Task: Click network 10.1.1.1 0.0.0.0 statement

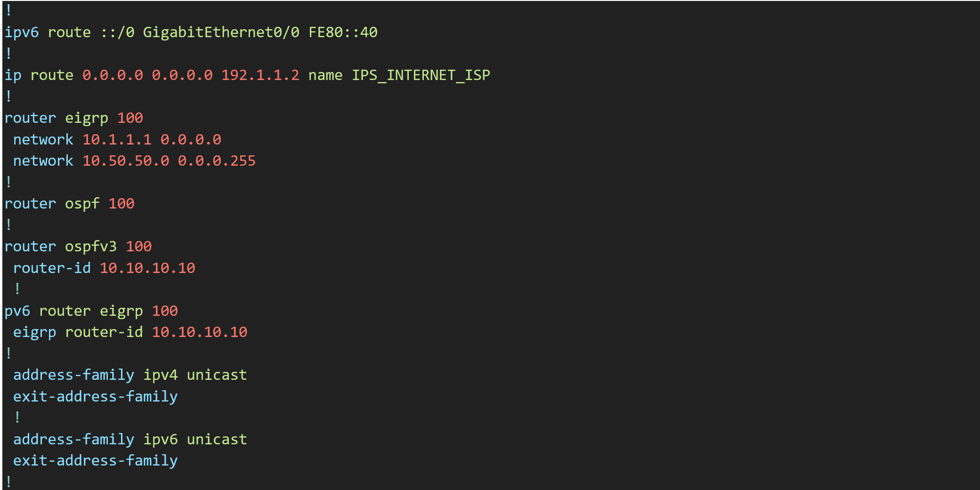Action: (117, 140)
